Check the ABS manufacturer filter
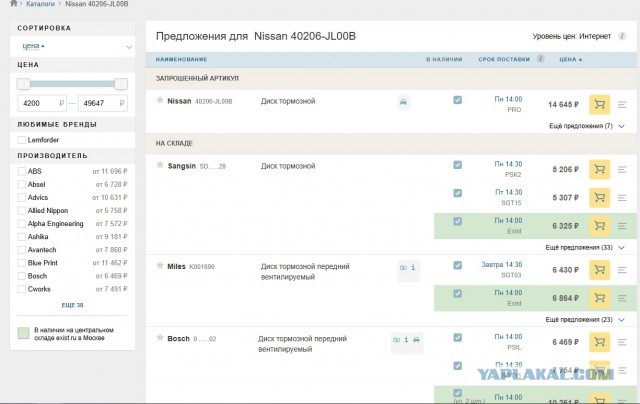This screenshot has width=640, height=404. (x=22, y=171)
